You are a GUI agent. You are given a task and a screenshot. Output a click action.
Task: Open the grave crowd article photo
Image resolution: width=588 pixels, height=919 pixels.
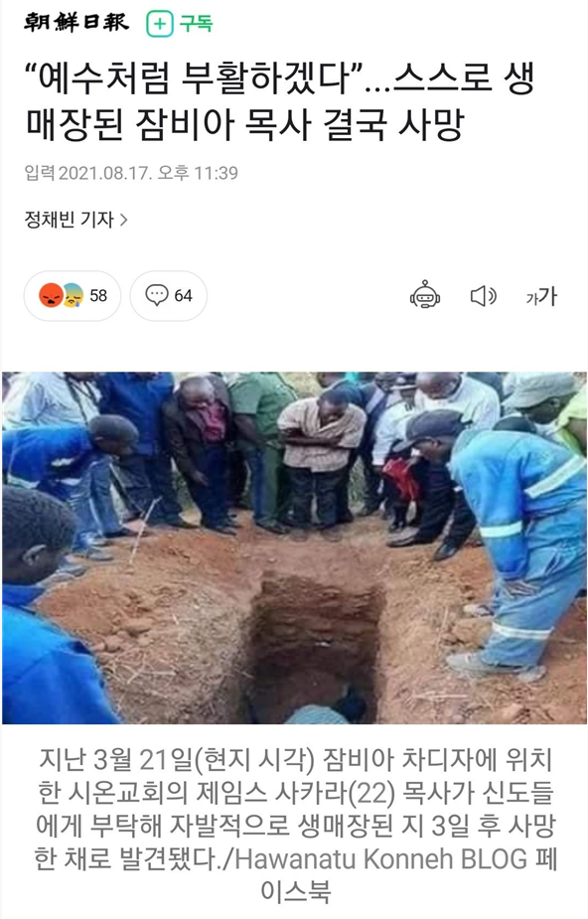tap(294, 547)
